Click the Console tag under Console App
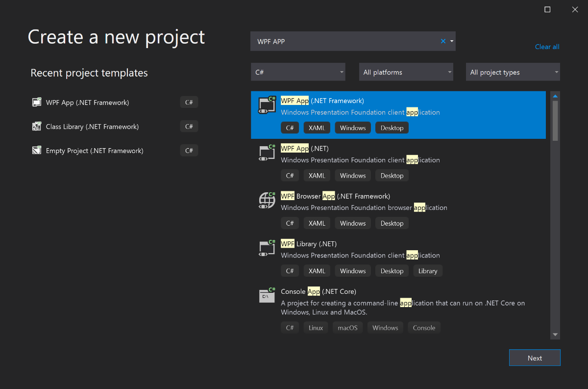This screenshot has width=588, height=389. 424,328
